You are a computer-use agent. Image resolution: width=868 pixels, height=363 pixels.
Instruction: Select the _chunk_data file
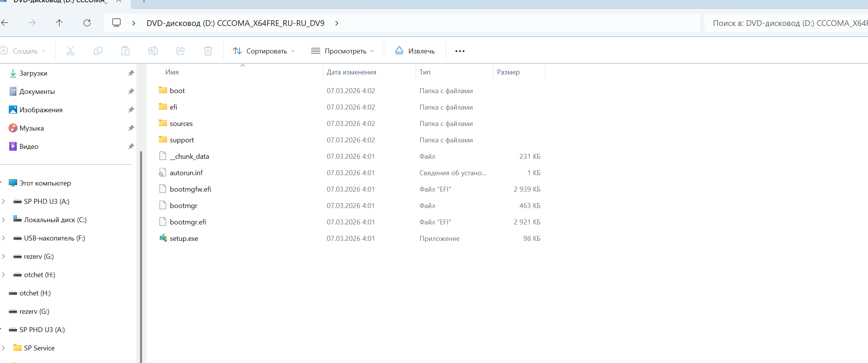click(189, 156)
